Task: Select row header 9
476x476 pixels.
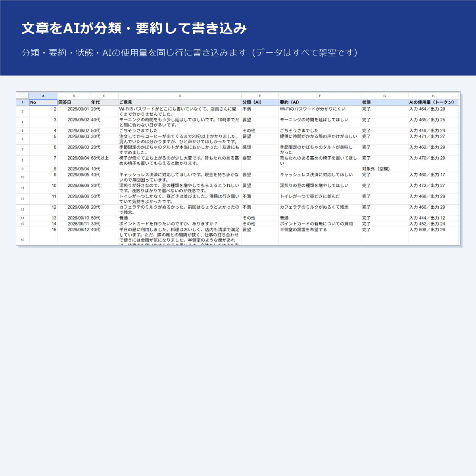Action: pos(23,169)
